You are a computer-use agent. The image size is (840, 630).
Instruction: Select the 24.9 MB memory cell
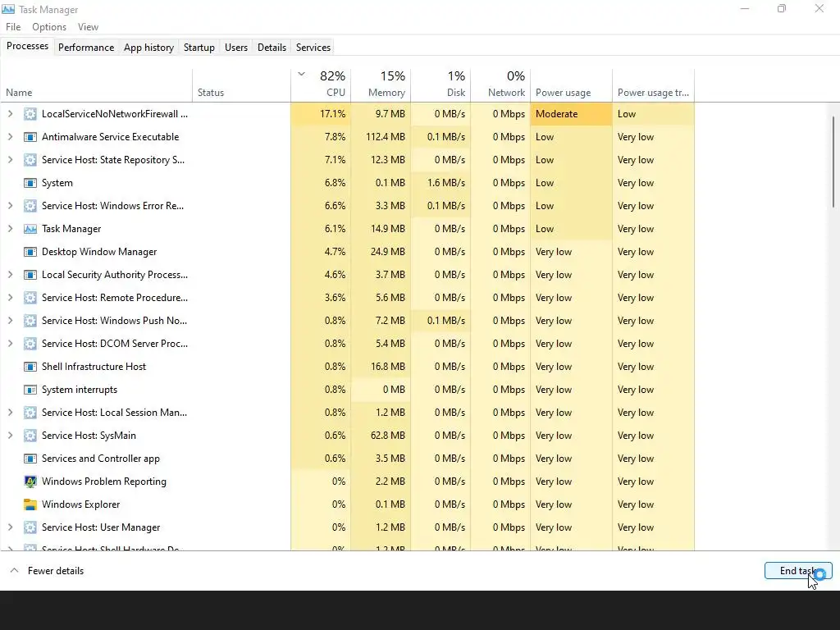pos(381,252)
